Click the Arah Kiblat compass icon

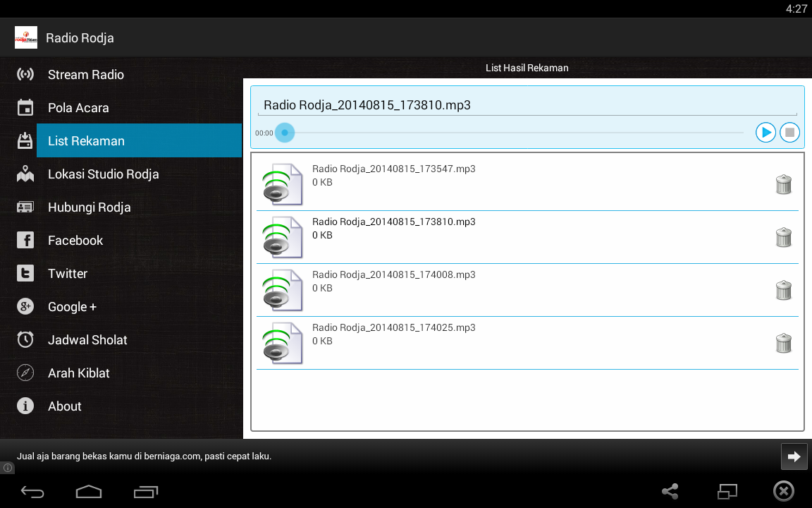point(25,373)
